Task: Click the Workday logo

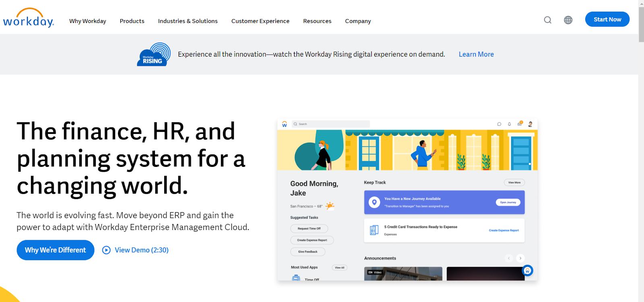Action: pos(28,18)
